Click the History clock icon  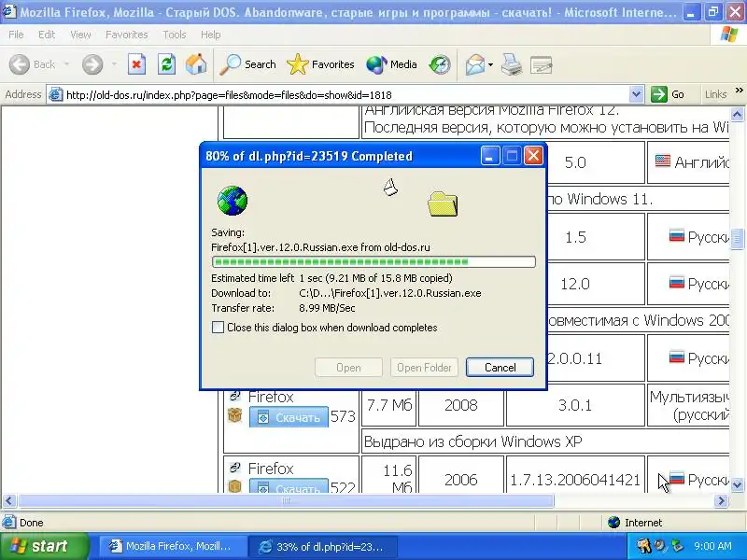[x=439, y=64]
